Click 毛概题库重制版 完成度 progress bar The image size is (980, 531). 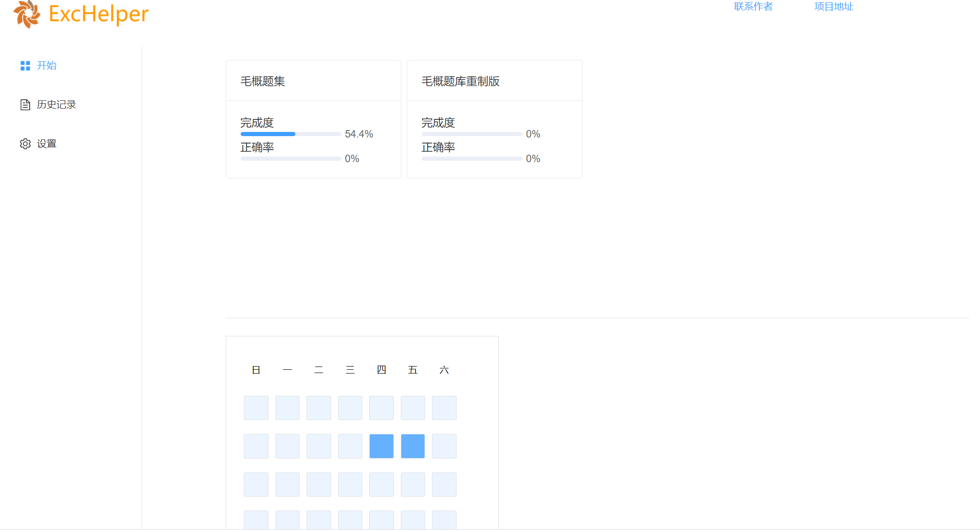coord(472,134)
